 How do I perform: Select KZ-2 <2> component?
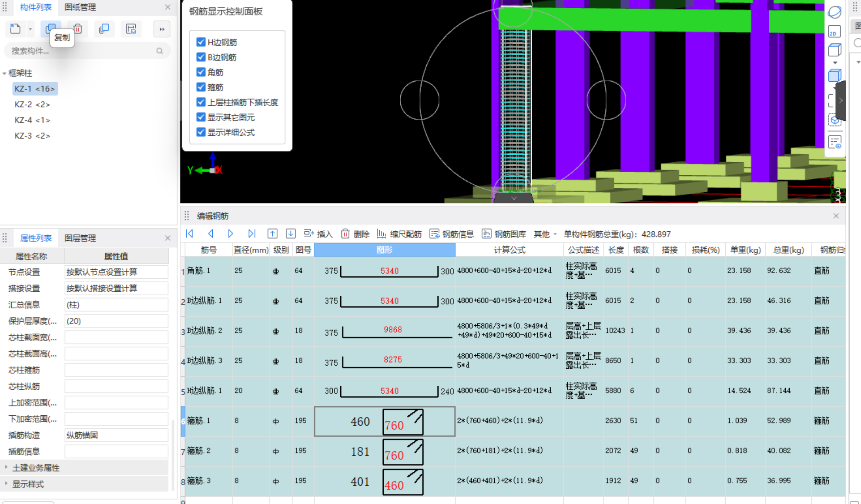32,104
